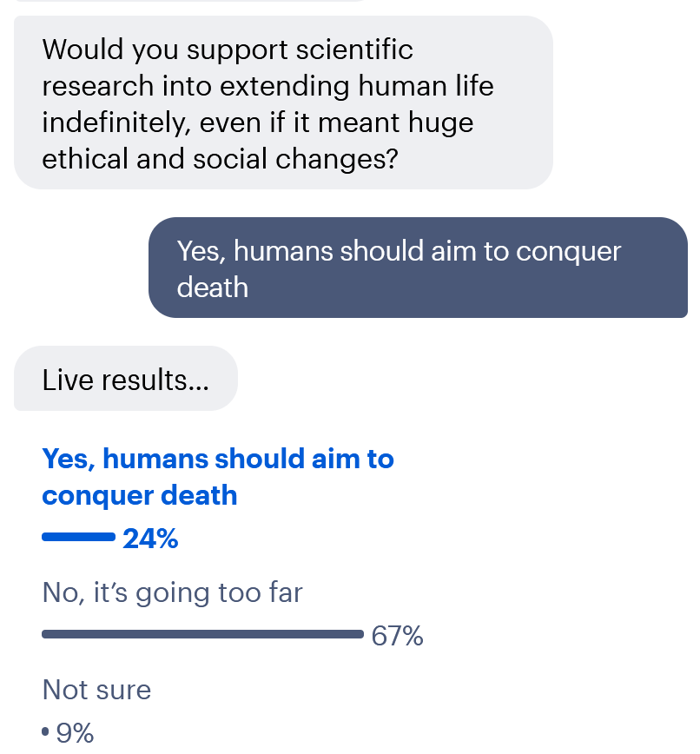Image resolution: width=700 pixels, height=754 pixels.
Task: Open the poll question message bubble
Action: [282, 102]
